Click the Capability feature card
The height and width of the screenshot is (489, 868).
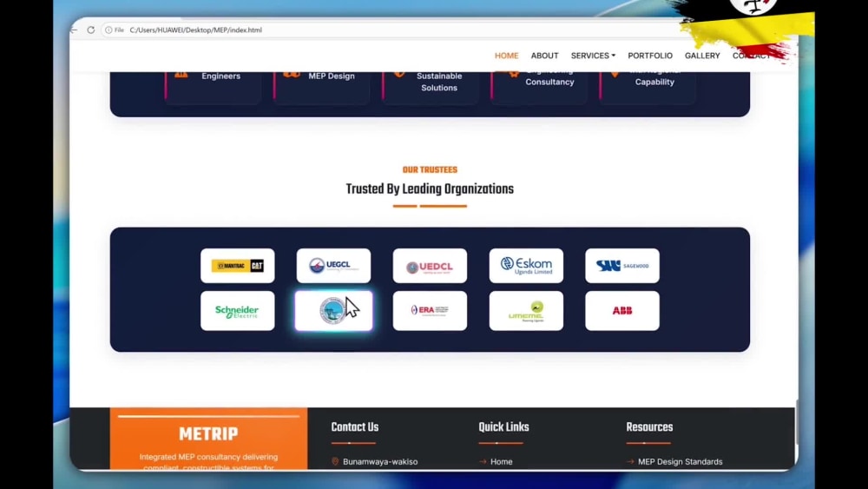(x=648, y=88)
